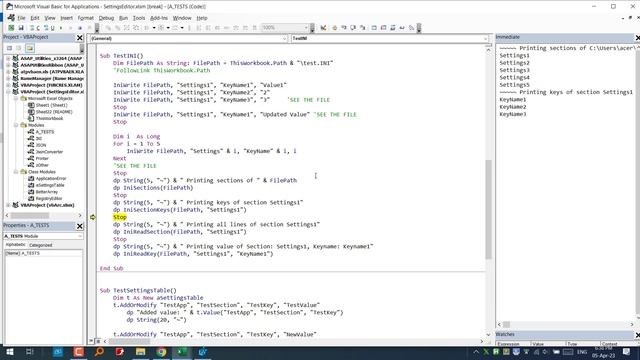The height and width of the screenshot is (360, 640).
Task: Expand VBAProject (FUNCRES.XLAM) node
Action: pyautogui.click(x=8, y=85)
